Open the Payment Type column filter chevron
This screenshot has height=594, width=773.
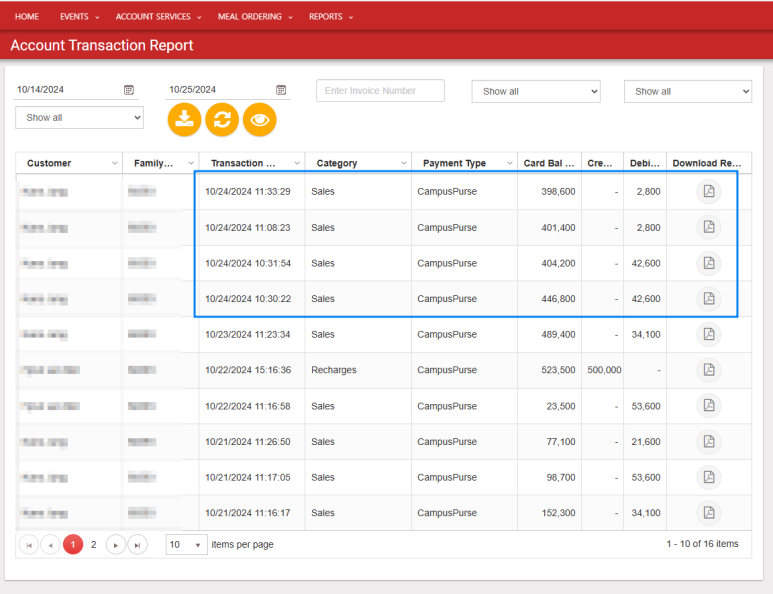[x=510, y=163]
